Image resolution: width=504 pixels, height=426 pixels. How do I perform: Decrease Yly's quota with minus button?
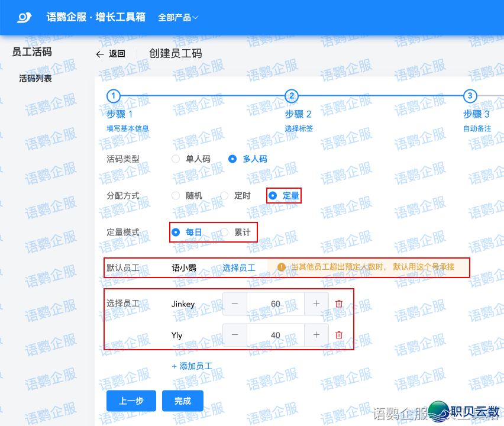click(x=235, y=335)
